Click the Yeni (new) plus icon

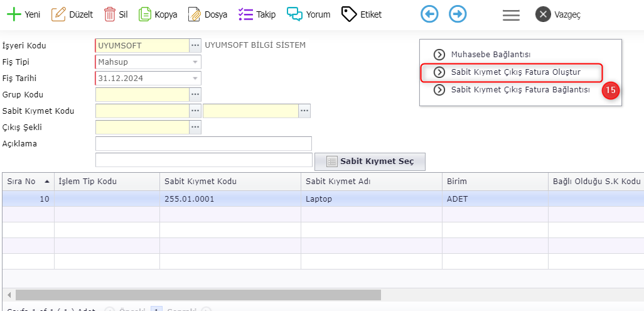(x=13, y=14)
